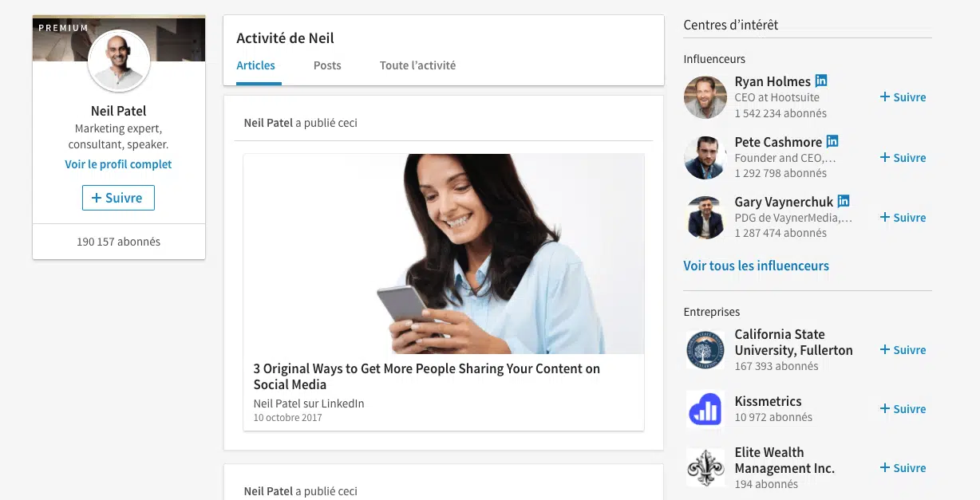Open Gary Vaynerchuk's avatar picture

(705, 218)
